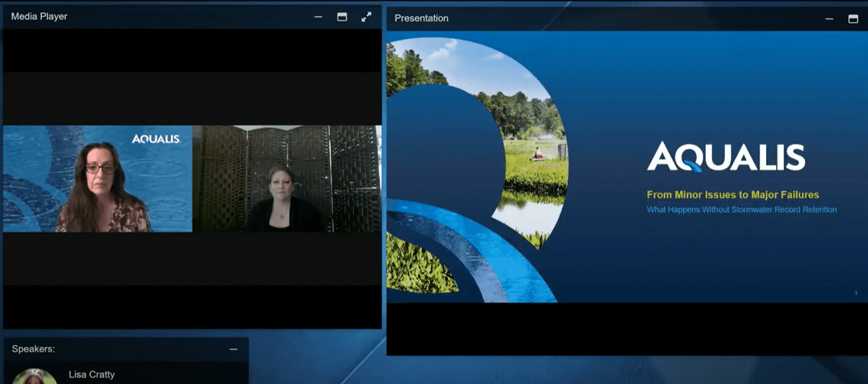Select the Lisa Cratty speaker name
This screenshot has height=384, width=868.
click(92, 374)
